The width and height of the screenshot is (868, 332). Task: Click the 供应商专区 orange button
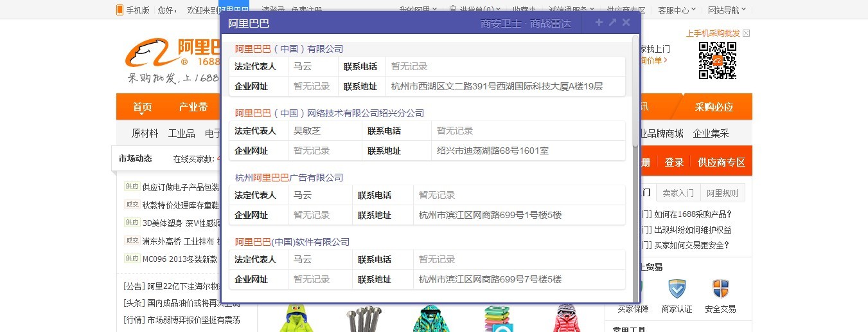pos(722,163)
